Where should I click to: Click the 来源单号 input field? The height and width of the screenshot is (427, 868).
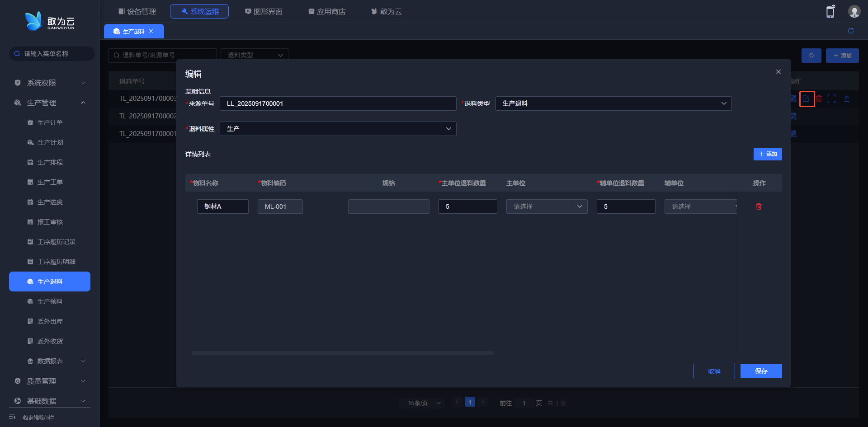pos(338,103)
